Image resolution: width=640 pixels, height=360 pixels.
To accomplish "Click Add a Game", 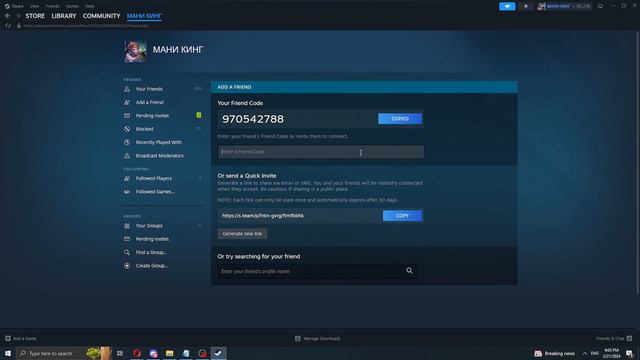I will click(21, 338).
